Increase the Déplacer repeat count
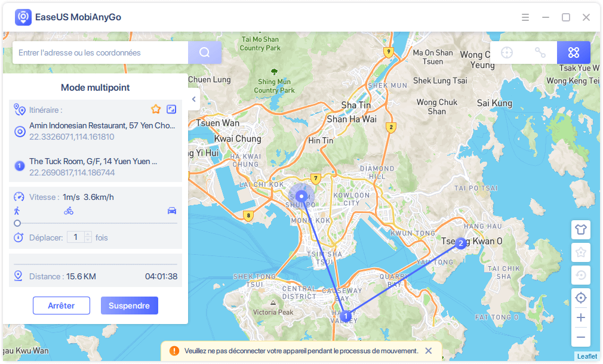603x364 pixels. pyautogui.click(x=88, y=235)
